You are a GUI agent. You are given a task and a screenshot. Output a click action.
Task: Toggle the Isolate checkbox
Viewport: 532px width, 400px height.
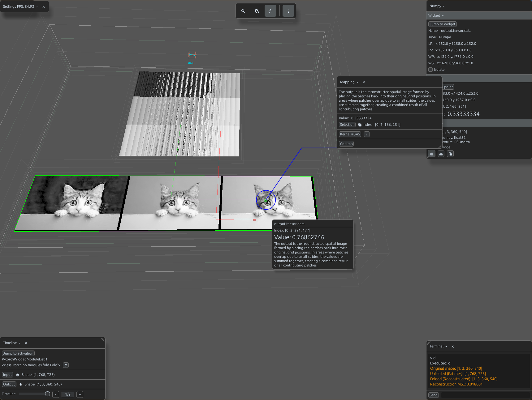430,70
